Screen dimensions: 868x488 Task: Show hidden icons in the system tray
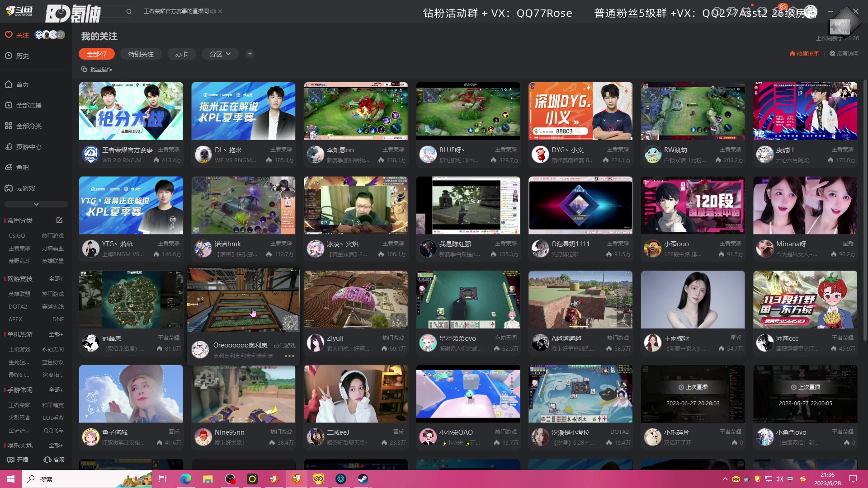coord(725,479)
